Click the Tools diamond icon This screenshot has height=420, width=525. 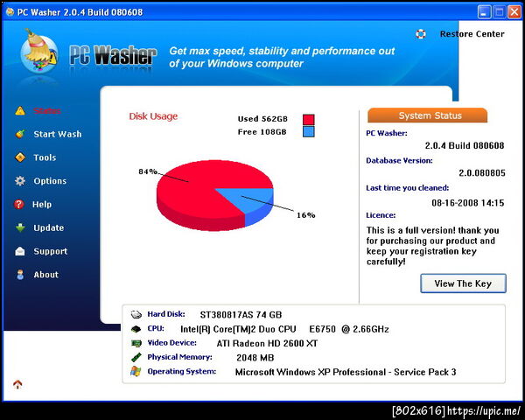[x=20, y=157]
